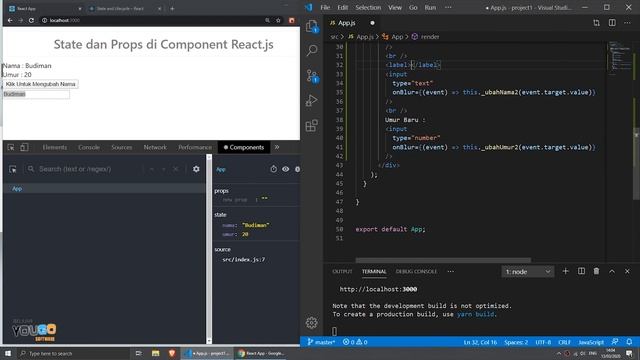
Task: Log component data with bug icon
Action: [x=297, y=169]
